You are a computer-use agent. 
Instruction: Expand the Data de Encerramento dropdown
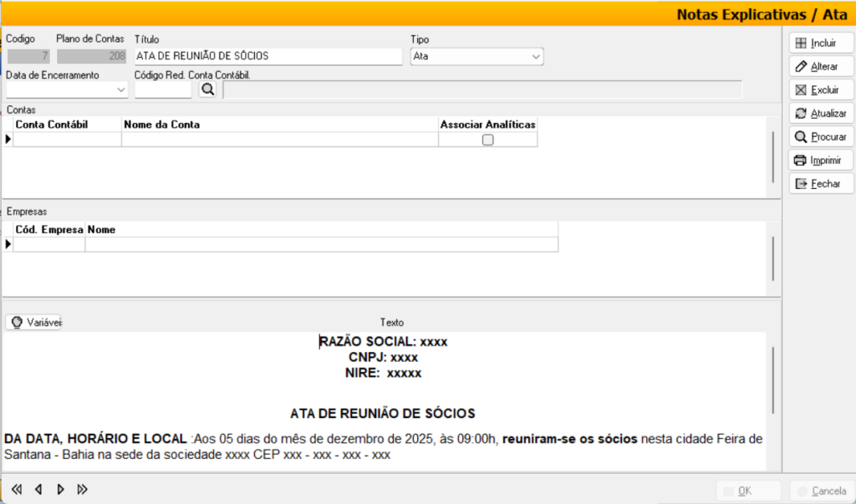[121, 90]
